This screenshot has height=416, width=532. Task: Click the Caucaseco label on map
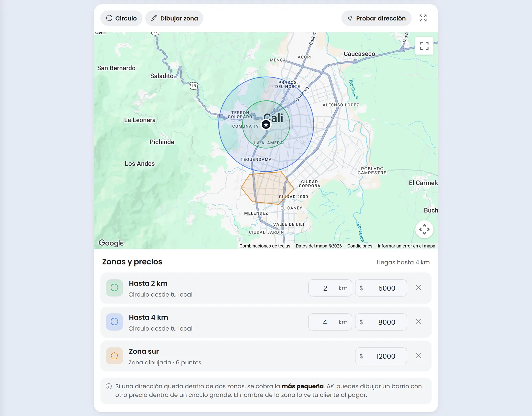(359, 54)
